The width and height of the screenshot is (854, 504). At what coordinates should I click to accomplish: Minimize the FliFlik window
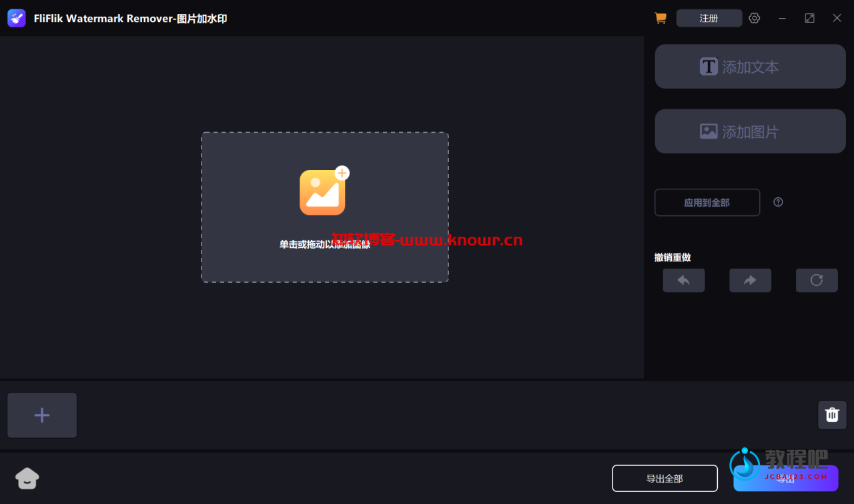coord(782,19)
